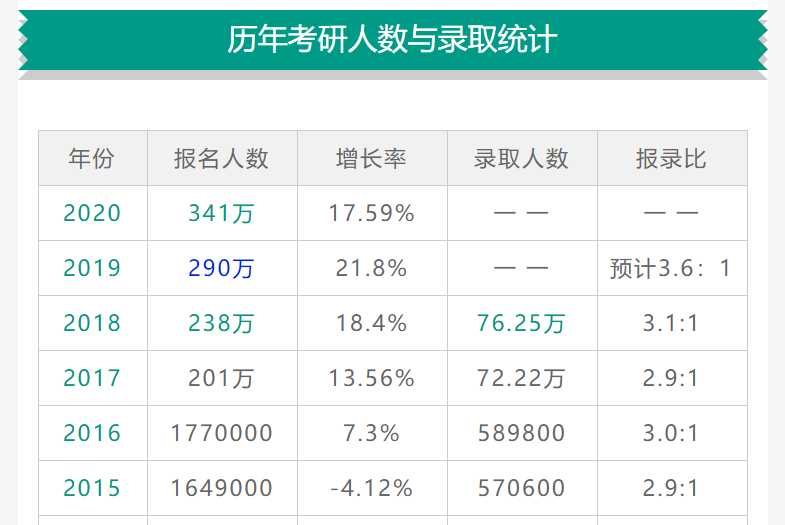Image resolution: width=785 pixels, height=525 pixels.
Task: Select the 13.56% growth cell
Action: click(371, 378)
